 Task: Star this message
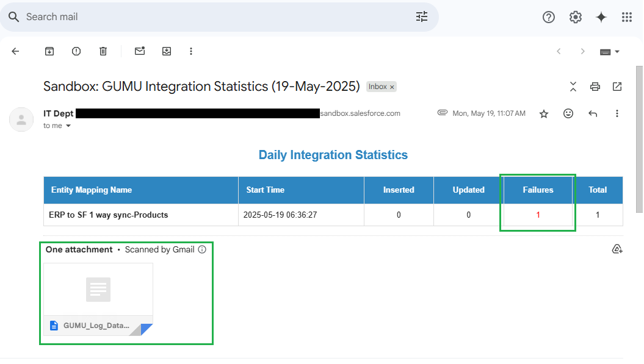[x=544, y=113]
